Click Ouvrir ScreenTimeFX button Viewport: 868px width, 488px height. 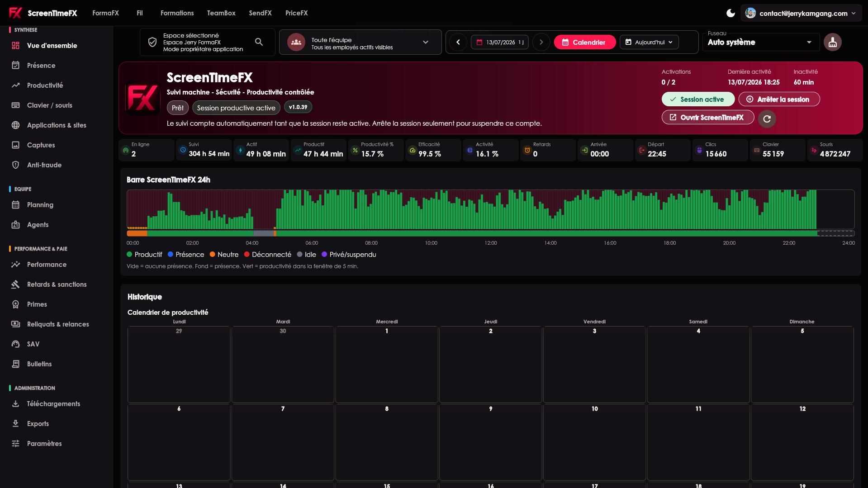[x=708, y=117]
